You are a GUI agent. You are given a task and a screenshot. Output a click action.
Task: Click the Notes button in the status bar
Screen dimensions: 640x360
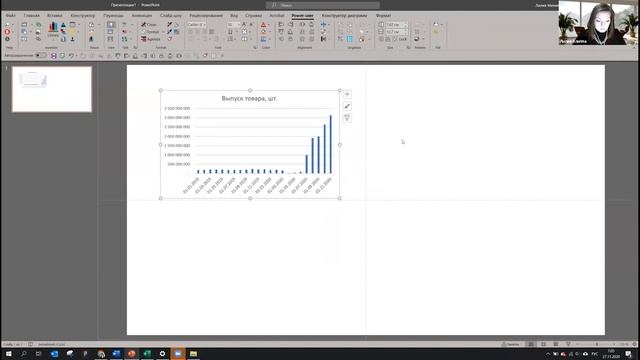[x=511, y=344]
